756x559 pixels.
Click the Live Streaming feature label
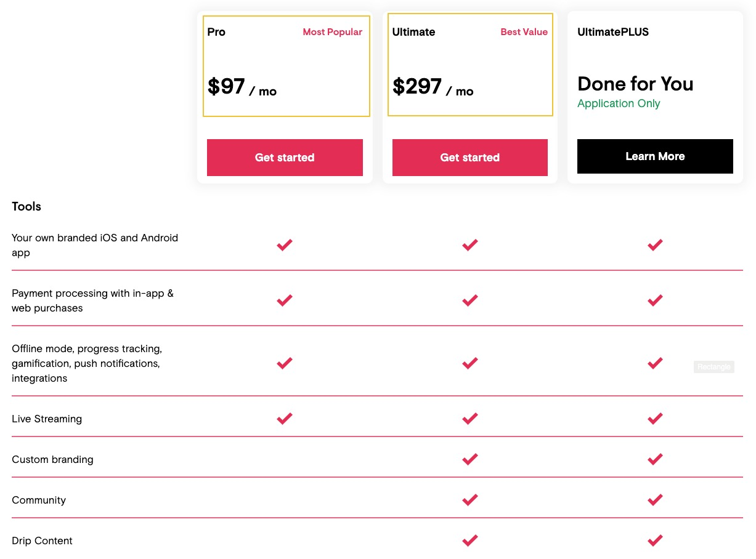(47, 419)
